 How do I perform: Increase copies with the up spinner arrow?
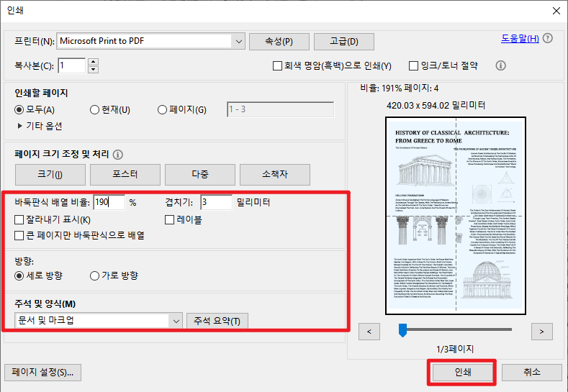point(94,62)
